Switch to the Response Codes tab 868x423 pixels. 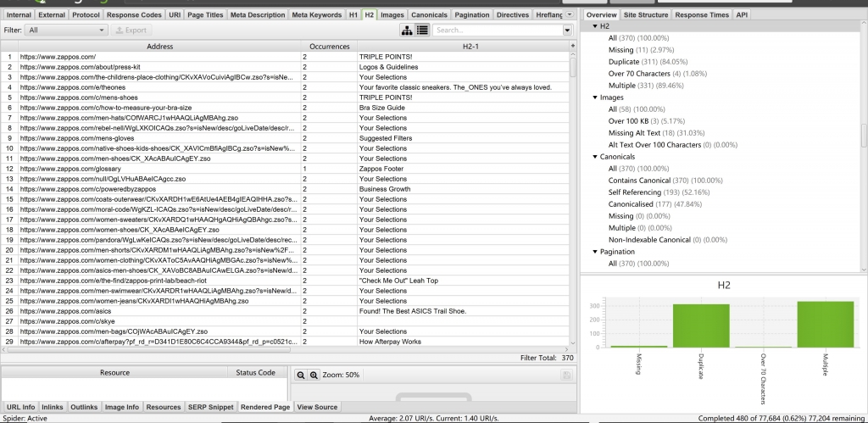tap(135, 15)
